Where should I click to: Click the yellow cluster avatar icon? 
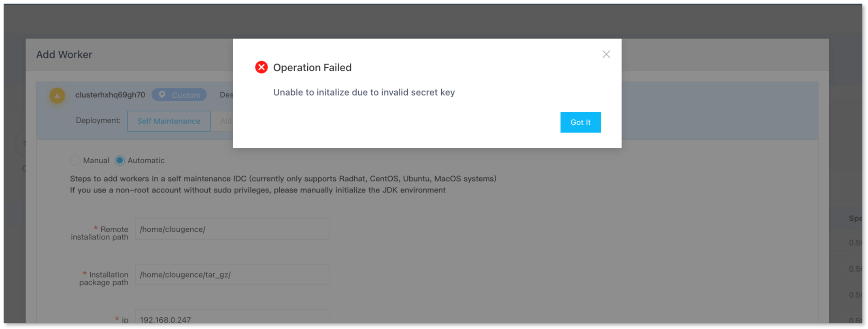57,96
